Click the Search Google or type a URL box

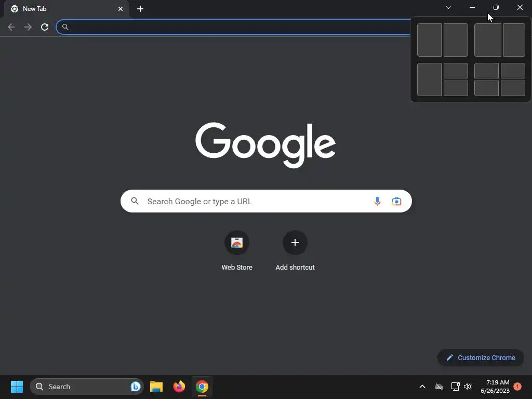click(266, 201)
